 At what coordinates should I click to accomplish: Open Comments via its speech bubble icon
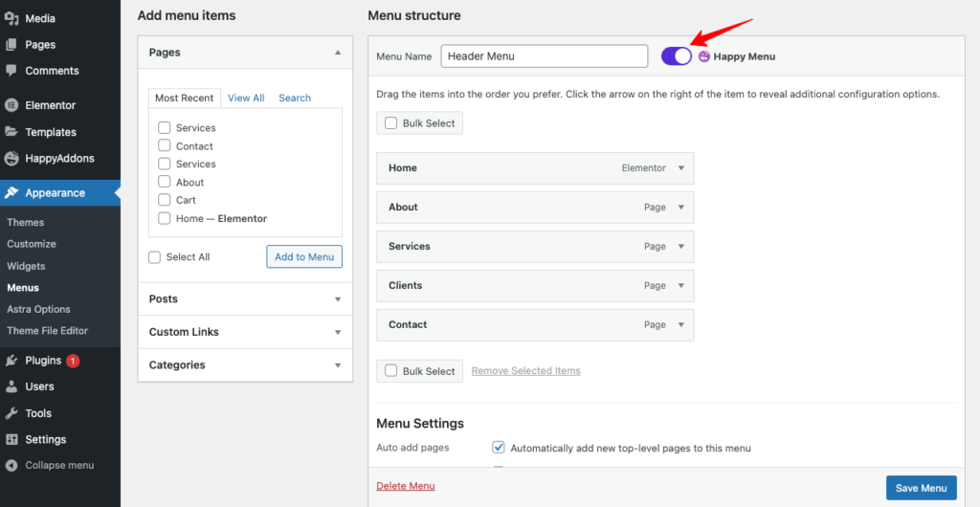click(11, 71)
